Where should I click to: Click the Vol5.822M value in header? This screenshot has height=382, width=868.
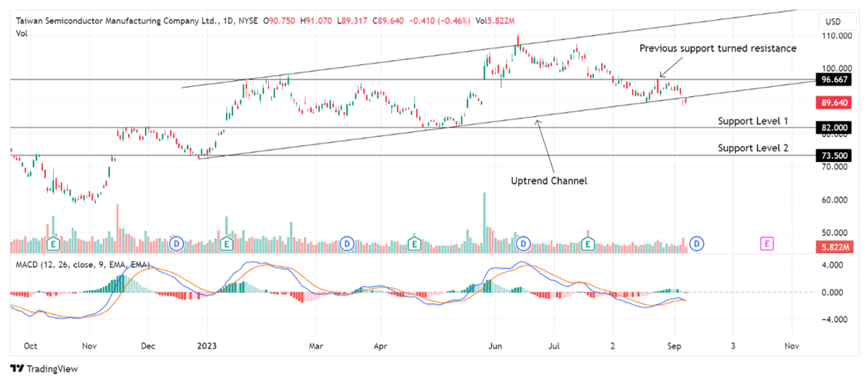pyautogui.click(x=496, y=21)
